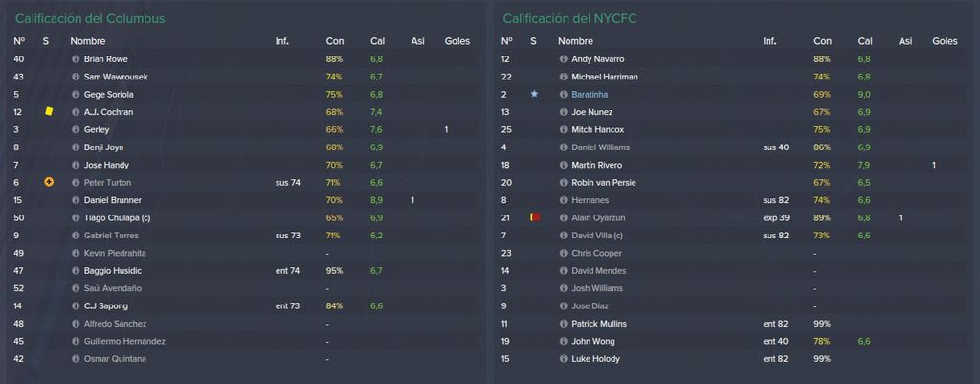Image resolution: width=980 pixels, height=384 pixels.
Task: Open Martín Rivero player profile
Action: [x=596, y=165]
